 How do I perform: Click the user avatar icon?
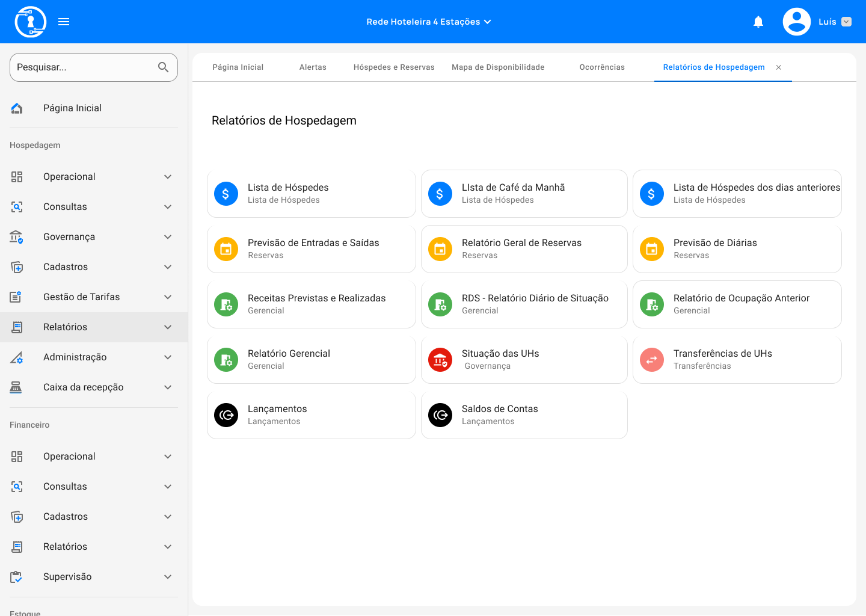(x=797, y=22)
